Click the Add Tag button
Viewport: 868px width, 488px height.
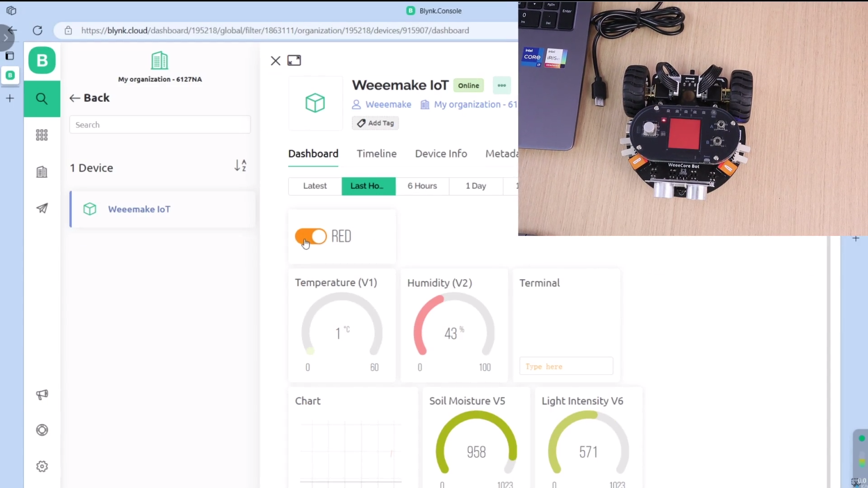(375, 123)
